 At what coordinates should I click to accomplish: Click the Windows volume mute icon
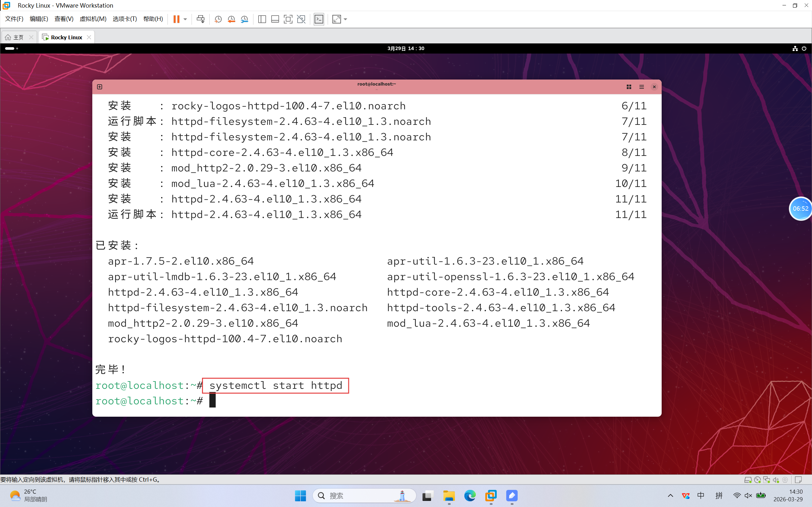point(748,496)
